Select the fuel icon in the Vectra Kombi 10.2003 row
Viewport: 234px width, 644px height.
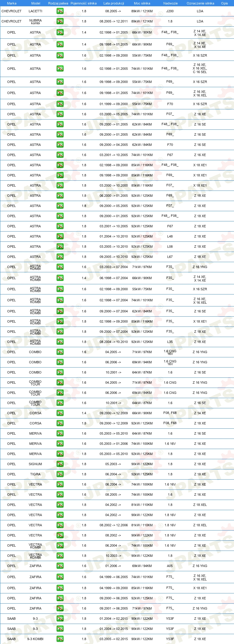(60, 556)
